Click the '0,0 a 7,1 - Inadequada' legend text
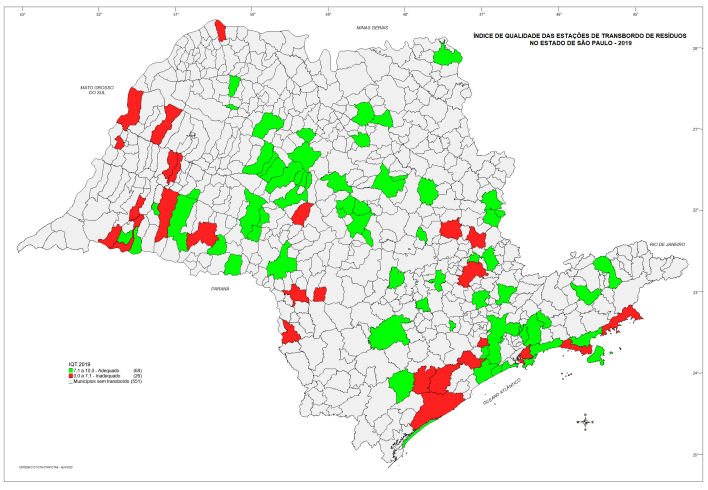708x490 pixels. [x=99, y=376]
